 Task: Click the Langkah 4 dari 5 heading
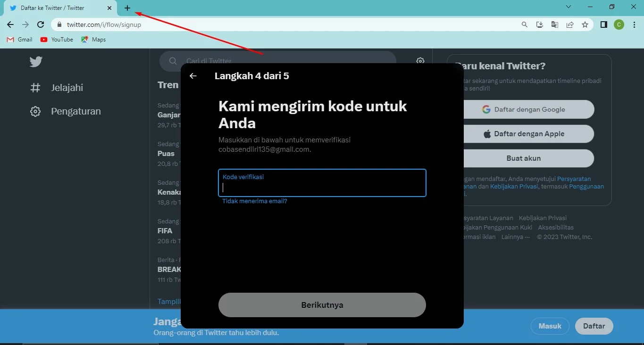click(x=251, y=76)
